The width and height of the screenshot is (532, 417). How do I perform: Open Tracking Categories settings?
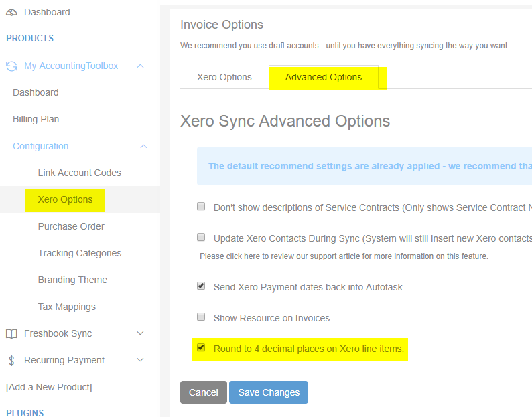pyautogui.click(x=79, y=253)
